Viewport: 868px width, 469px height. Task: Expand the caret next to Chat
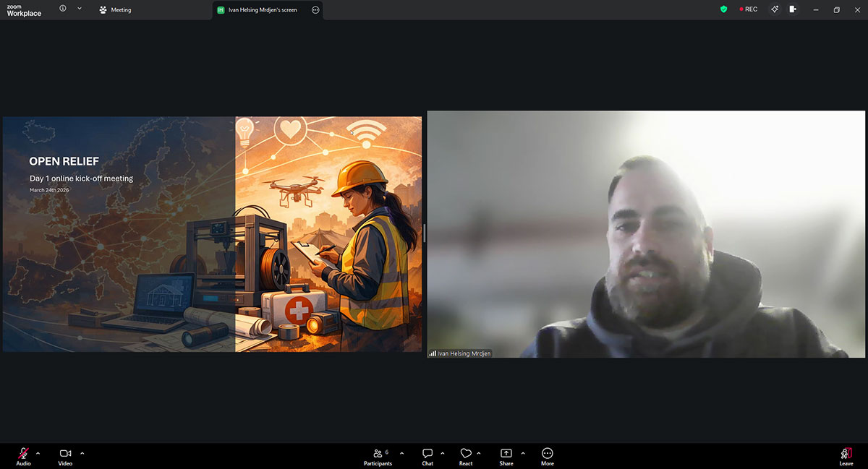tap(443, 453)
